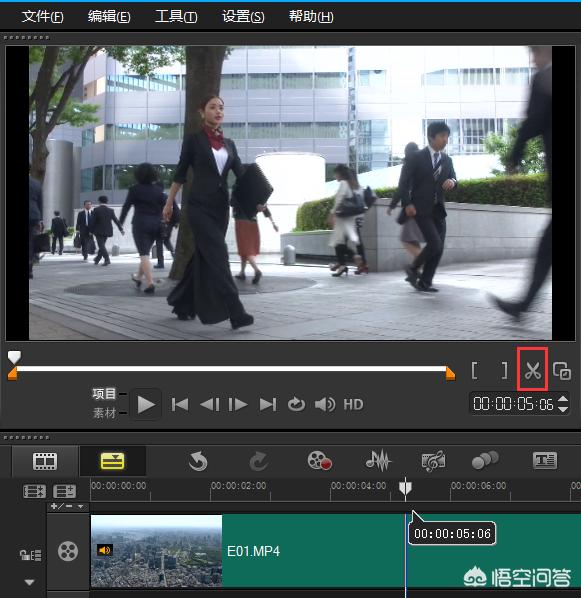Click the scissors split clip icon
The image size is (581, 598).
click(x=533, y=370)
